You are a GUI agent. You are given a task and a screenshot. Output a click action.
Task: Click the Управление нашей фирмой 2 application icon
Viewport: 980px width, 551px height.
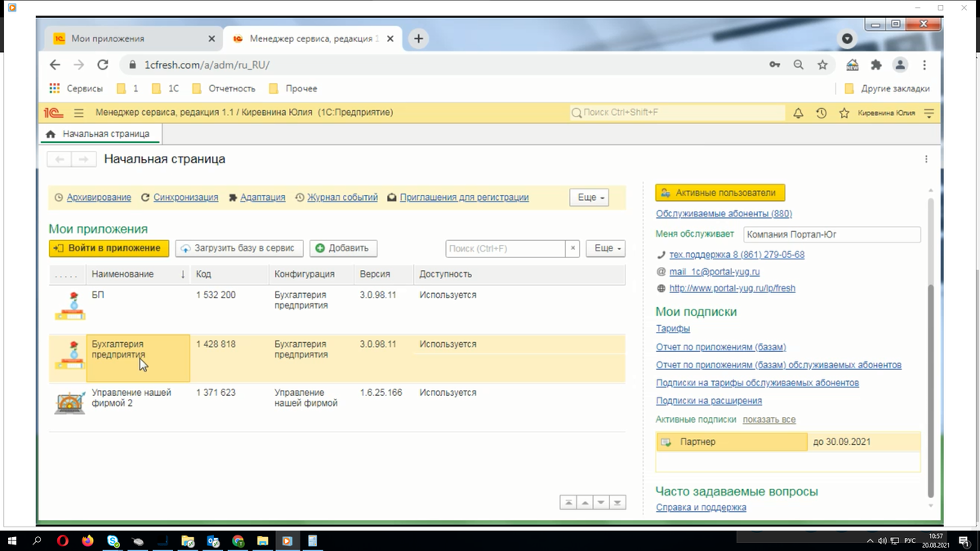pyautogui.click(x=69, y=402)
